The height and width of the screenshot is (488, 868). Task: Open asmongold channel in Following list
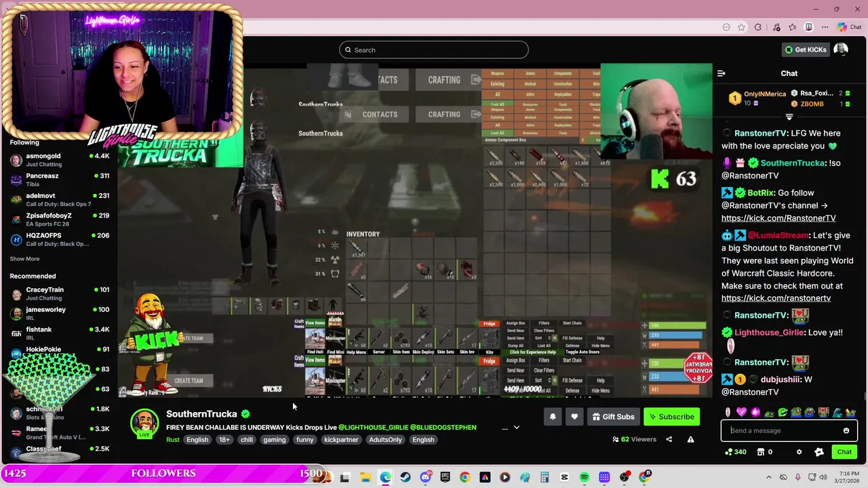point(60,160)
